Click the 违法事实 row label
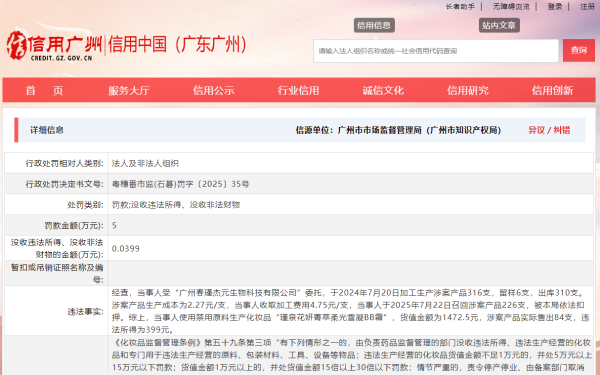600x375 pixels. coord(85,311)
